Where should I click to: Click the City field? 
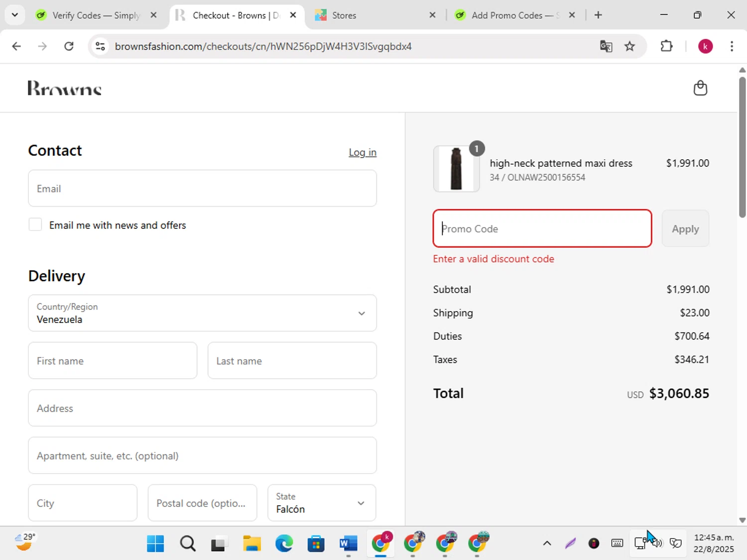[x=83, y=503]
